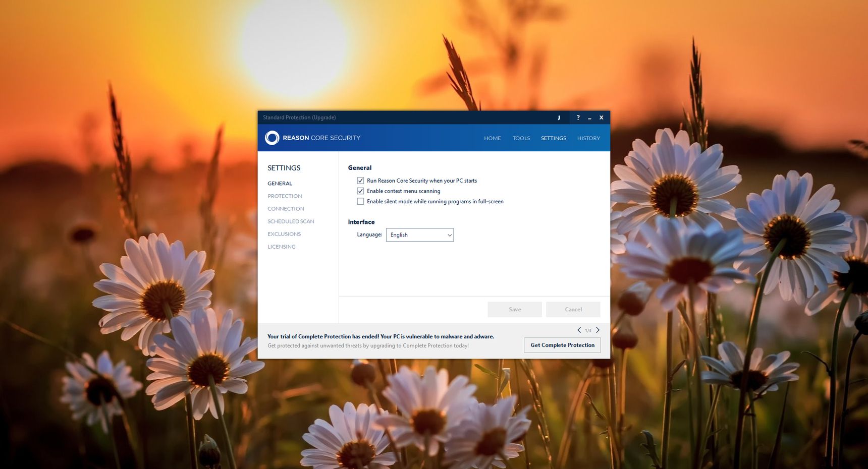Go to the HOME tab
The width and height of the screenshot is (868, 469).
pyautogui.click(x=493, y=138)
